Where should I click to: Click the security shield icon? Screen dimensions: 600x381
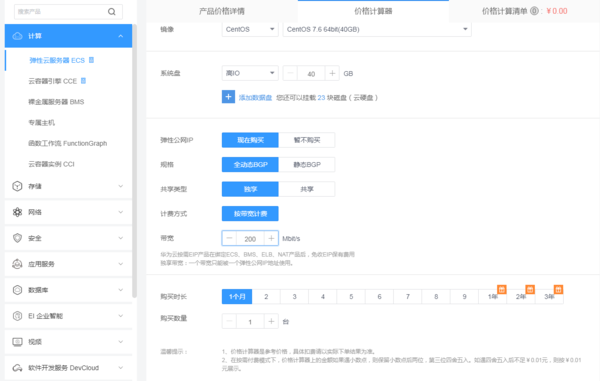click(17, 238)
